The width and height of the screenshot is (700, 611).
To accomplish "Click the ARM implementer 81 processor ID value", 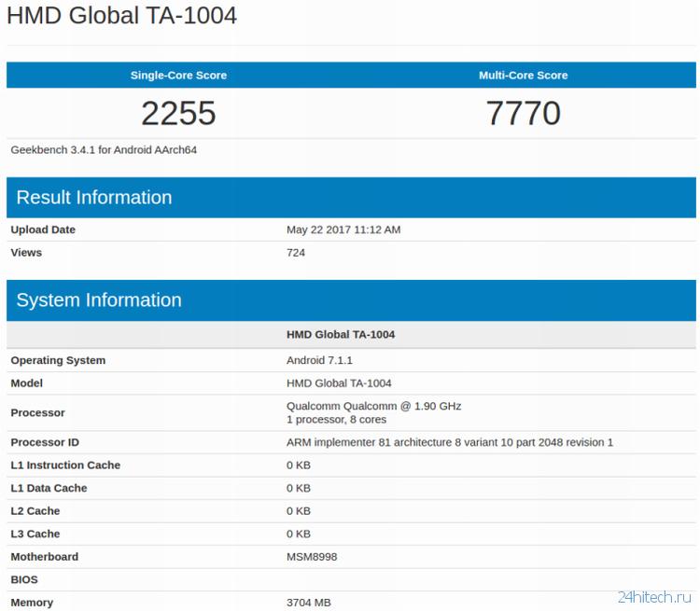I will pos(449,442).
